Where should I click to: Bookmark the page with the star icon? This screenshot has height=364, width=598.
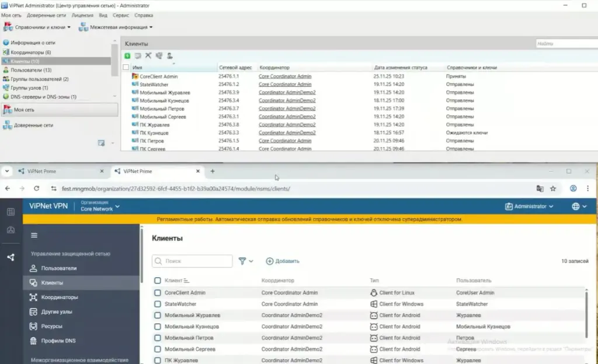[x=553, y=188]
